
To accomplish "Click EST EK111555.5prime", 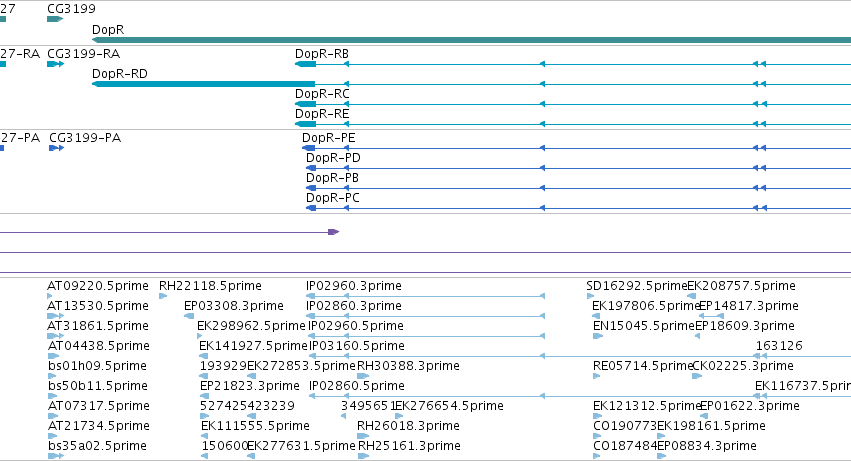I will tap(255, 426).
